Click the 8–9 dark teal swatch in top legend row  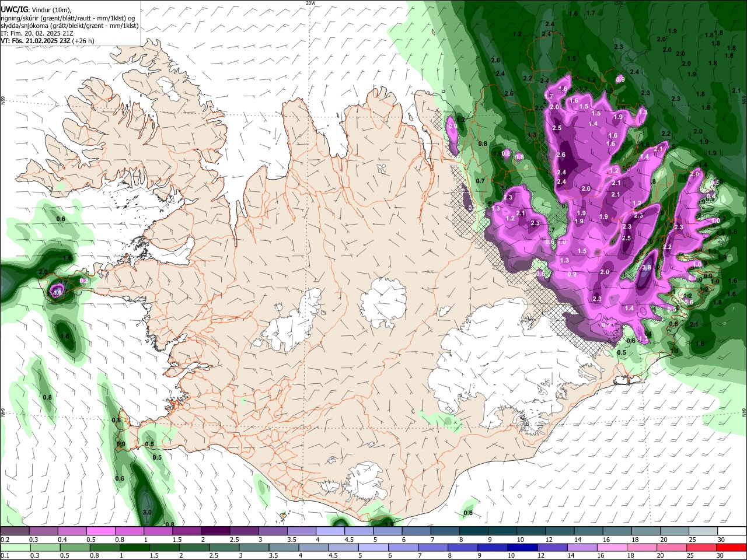474,531
